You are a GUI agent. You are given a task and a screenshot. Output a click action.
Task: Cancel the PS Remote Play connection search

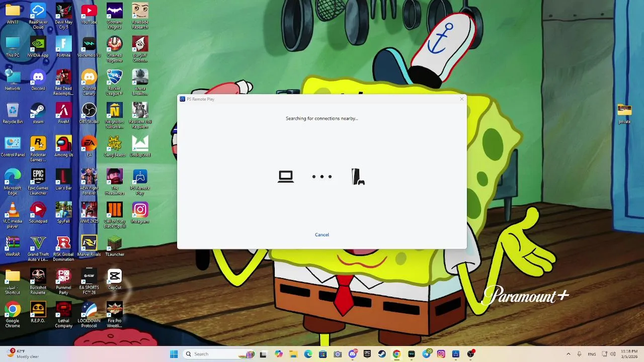[322, 235]
